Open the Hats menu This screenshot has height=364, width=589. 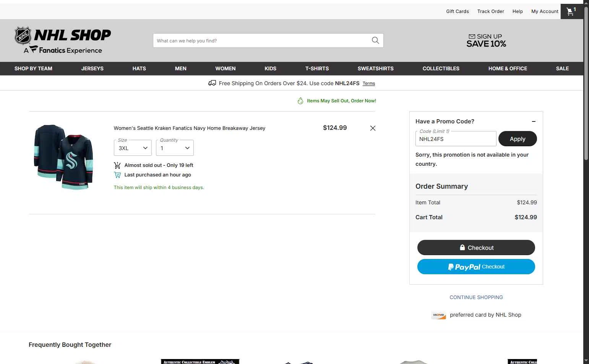coord(139,68)
